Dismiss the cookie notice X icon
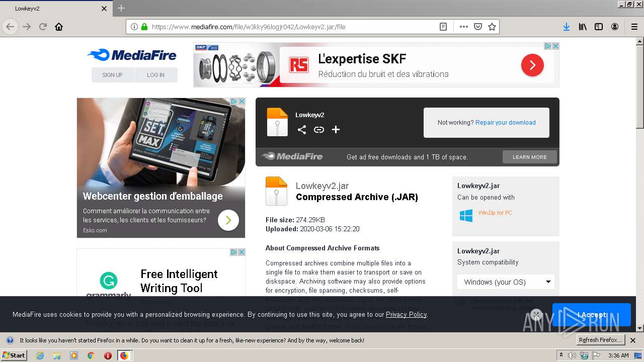The height and width of the screenshot is (362, 644). pos(536,315)
